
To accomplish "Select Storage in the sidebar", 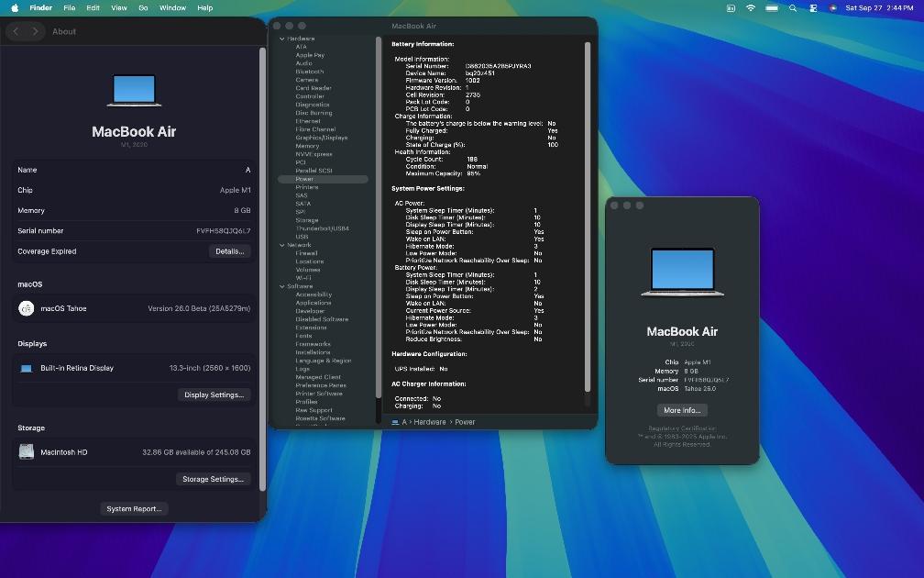I will coord(306,220).
